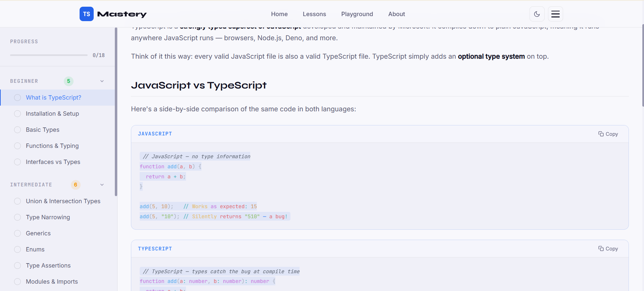Mark Basic Types lesson circle complete
The image size is (644, 291).
pos(17,130)
